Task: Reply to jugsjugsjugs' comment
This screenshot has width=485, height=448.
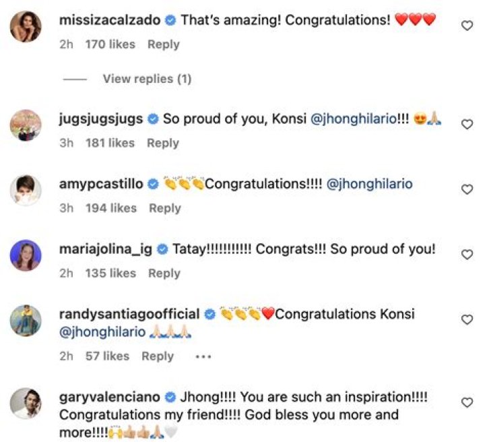Action: tap(163, 143)
